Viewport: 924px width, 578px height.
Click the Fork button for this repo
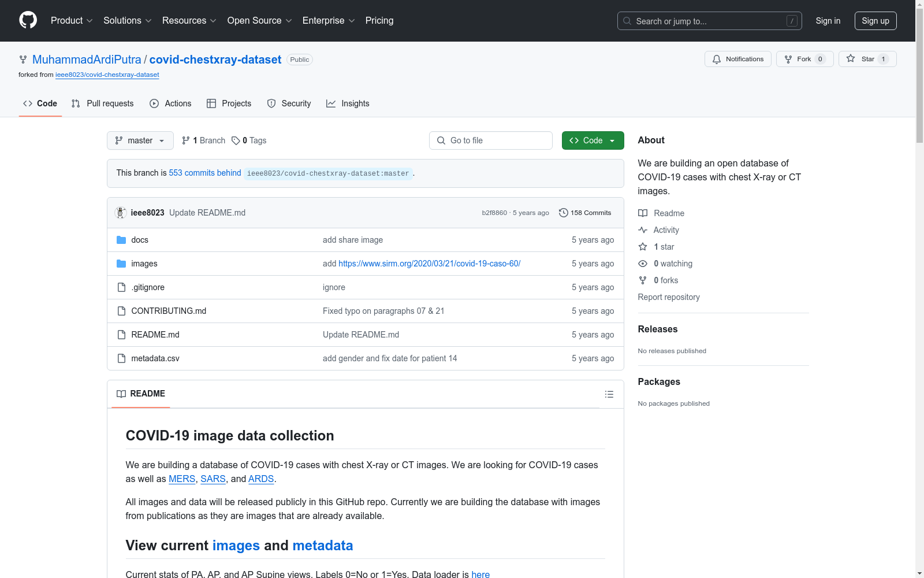[x=804, y=59]
